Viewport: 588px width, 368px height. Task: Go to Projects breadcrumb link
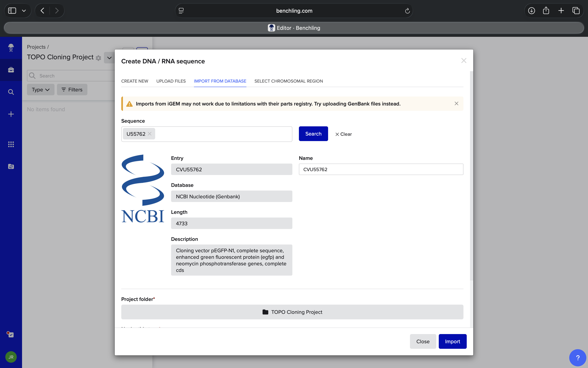[36, 47]
